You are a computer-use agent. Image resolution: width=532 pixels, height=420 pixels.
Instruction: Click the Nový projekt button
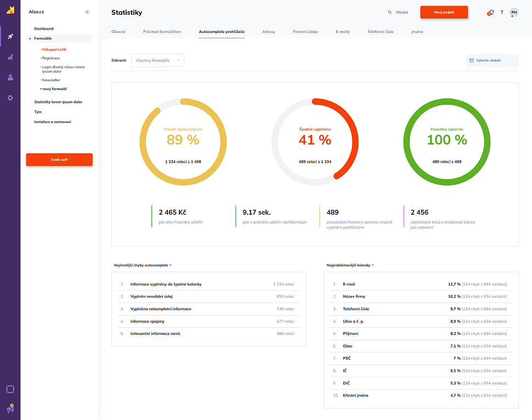click(x=444, y=12)
